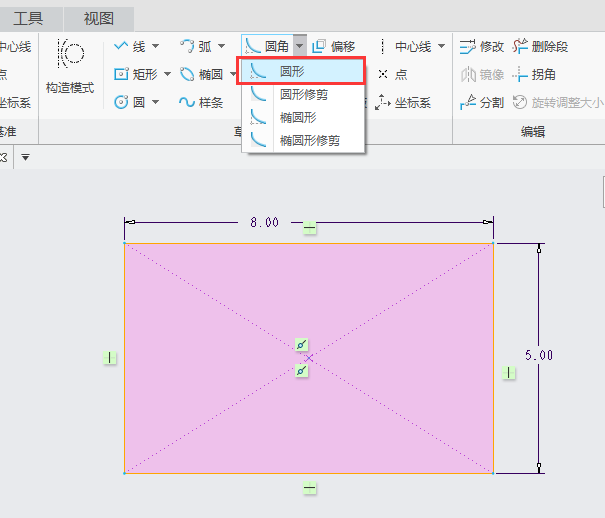Open the 编辑 group label
This screenshot has height=518, width=605.
pos(533,132)
